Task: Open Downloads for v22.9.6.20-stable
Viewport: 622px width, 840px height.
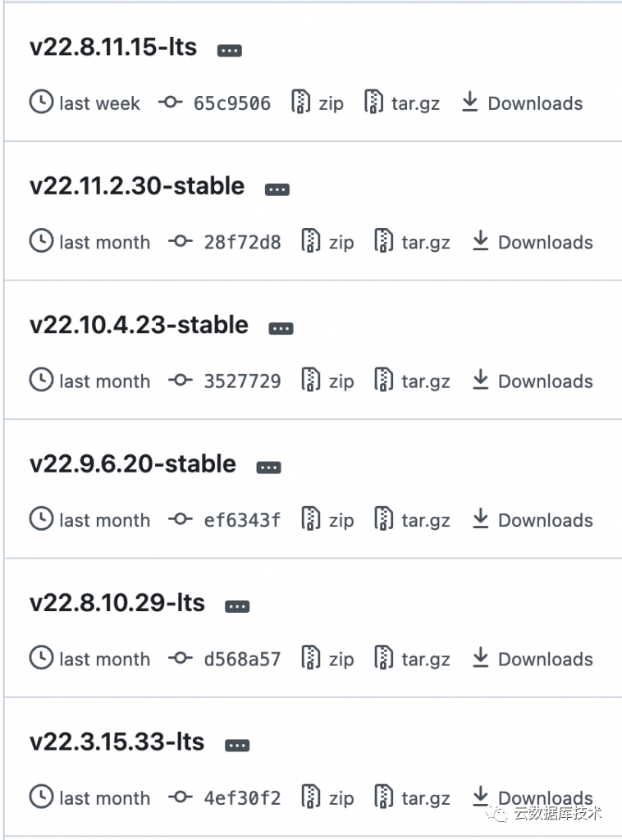Action: [545, 520]
